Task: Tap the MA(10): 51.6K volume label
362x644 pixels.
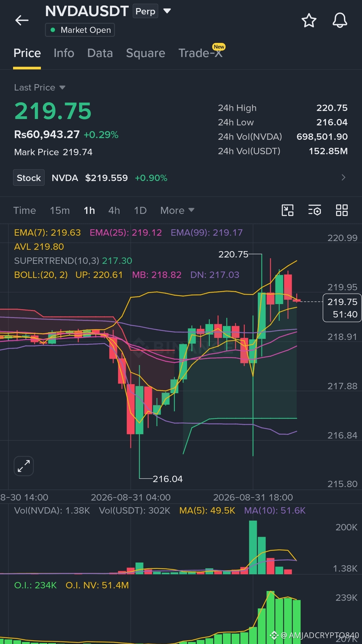Action: point(275,510)
